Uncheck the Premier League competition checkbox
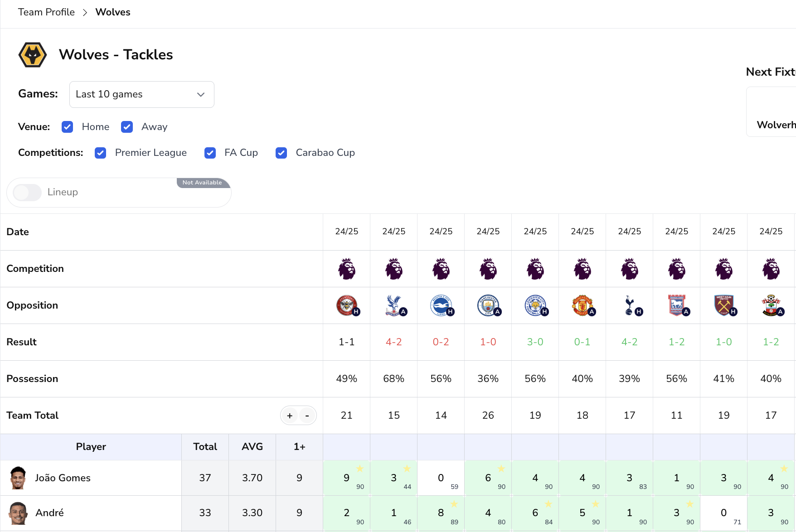Screen dimensions: 796x532 (101, 153)
